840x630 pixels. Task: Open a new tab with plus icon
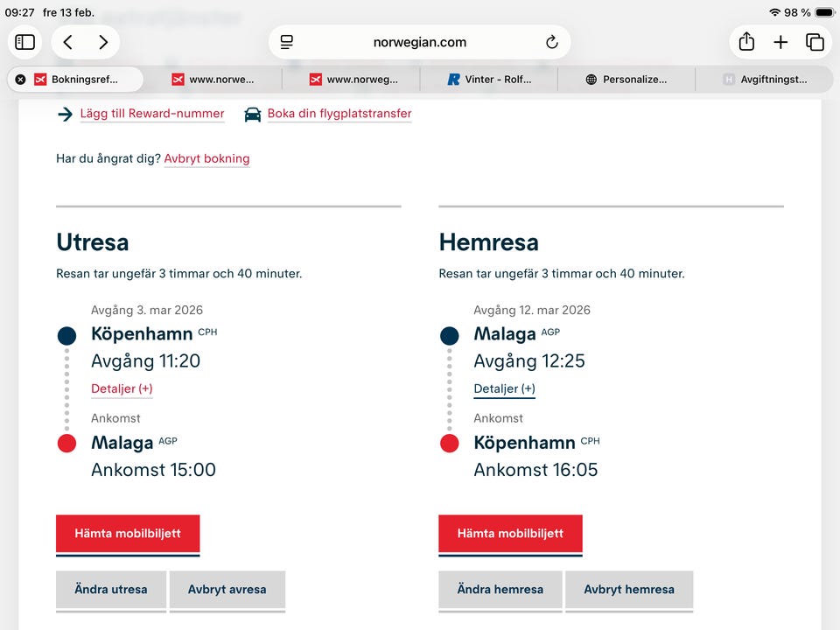click(780, 42)
